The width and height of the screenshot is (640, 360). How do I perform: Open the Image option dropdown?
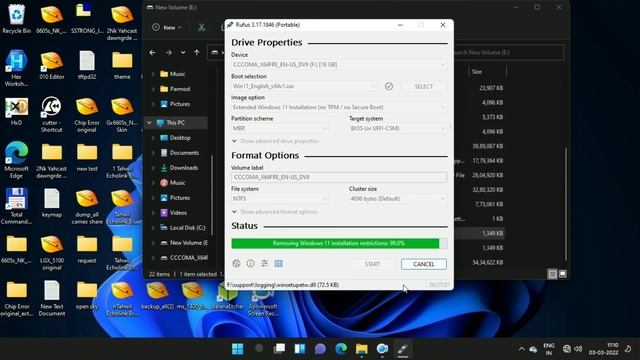(x=339, y=107)
